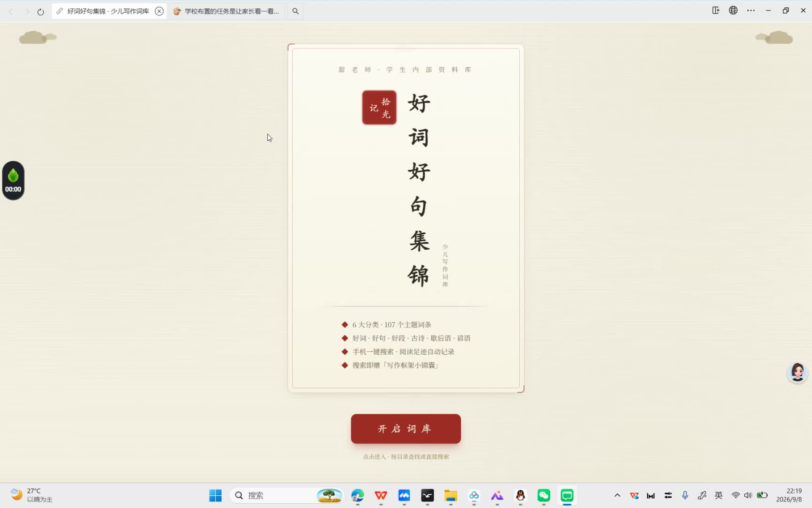Click the text 手机一键搜索 · 阅读足迹自动记录

click(403, 352)
